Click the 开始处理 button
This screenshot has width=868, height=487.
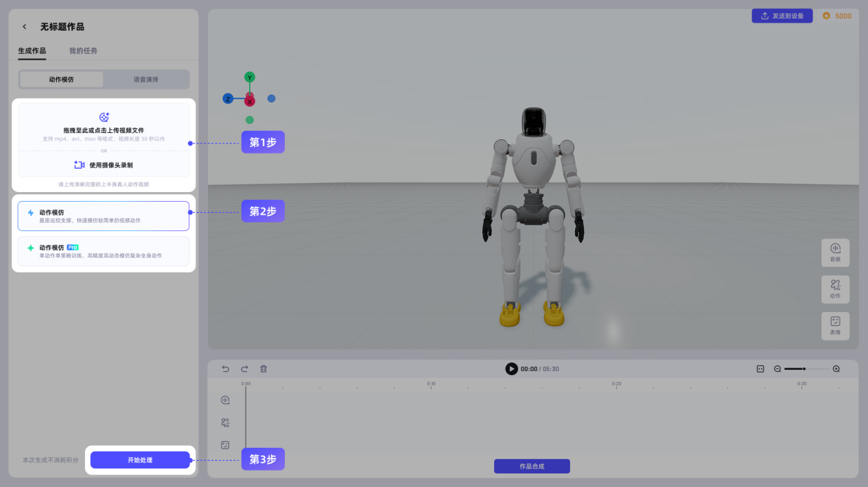pos(140,460)
